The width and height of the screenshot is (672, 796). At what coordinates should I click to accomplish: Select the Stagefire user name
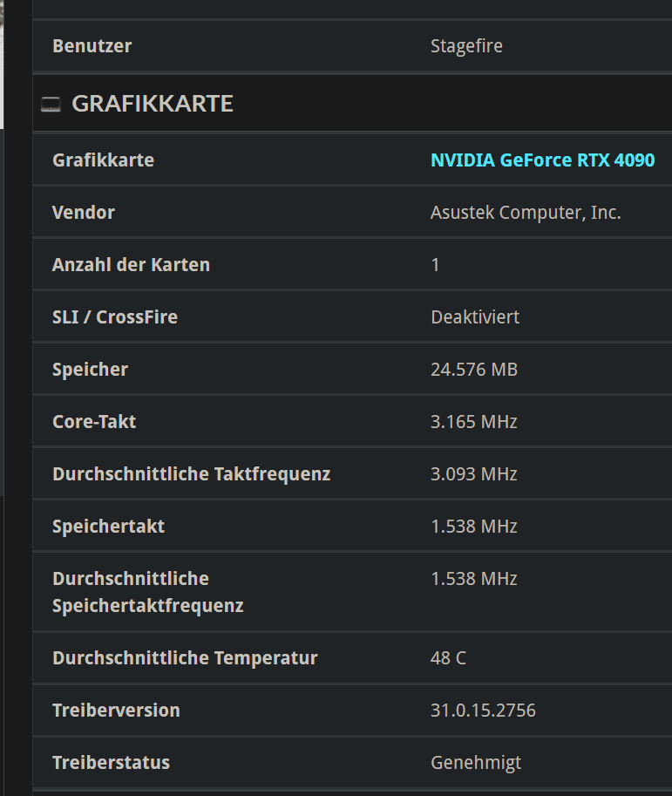pos(466,45)
